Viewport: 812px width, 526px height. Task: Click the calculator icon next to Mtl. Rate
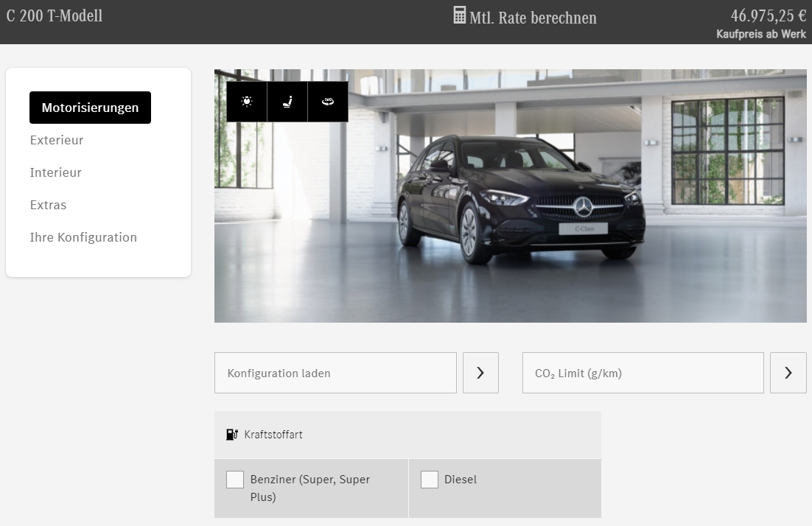[x=459, y=15]
